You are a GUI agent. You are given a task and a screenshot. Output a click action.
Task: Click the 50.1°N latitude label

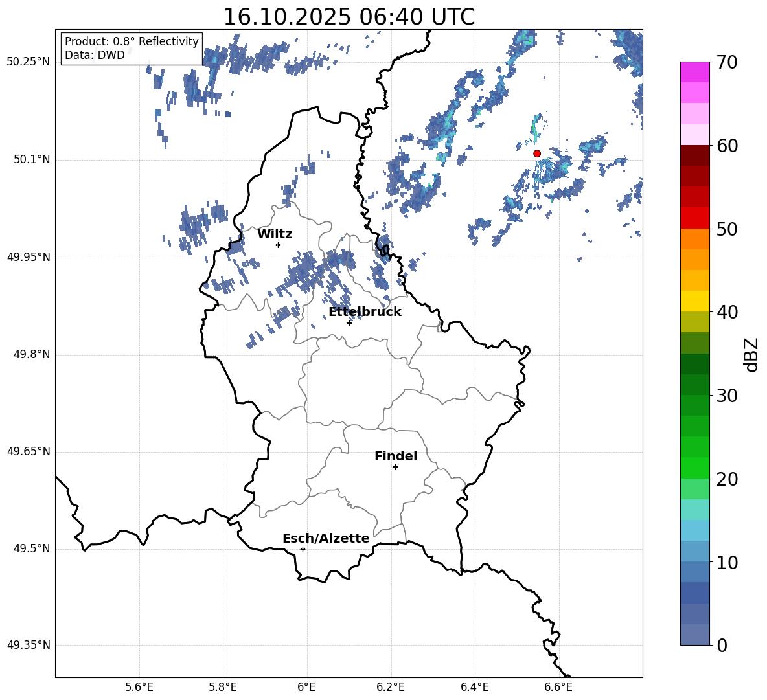[31, 159]
